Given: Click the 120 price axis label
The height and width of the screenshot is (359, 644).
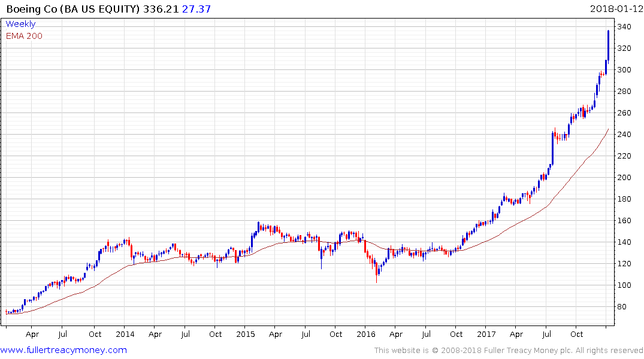Looking at the screenshot, I should [x=624, y=263].
